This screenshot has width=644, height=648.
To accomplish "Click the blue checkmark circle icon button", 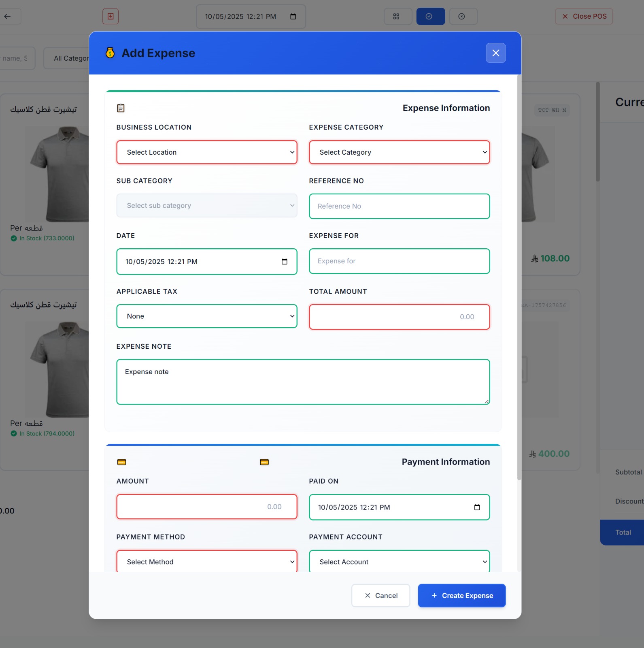I will pyautogui.click(x=430, y=17).
